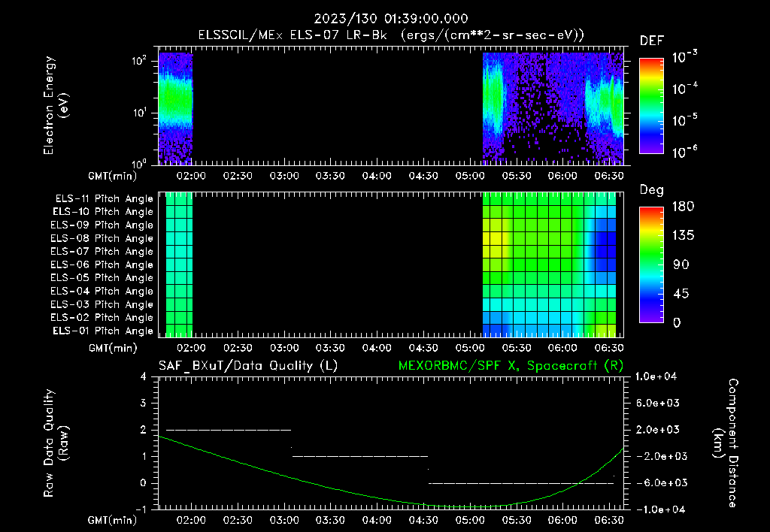
Task: Click the green MEXORBMC/SPF X, Spacecraft (R) label
Action: 511,366
